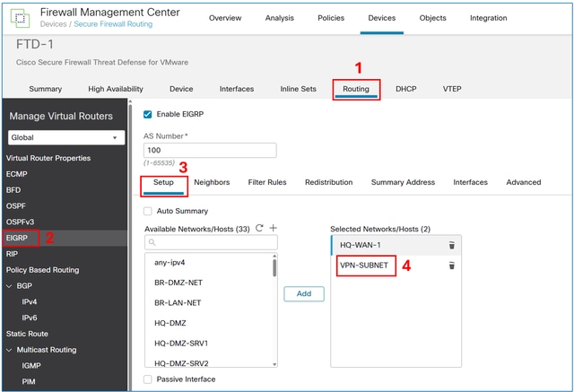Switch to the Inline Sets tab
574x392 pixels.
(x=298, y=89)
